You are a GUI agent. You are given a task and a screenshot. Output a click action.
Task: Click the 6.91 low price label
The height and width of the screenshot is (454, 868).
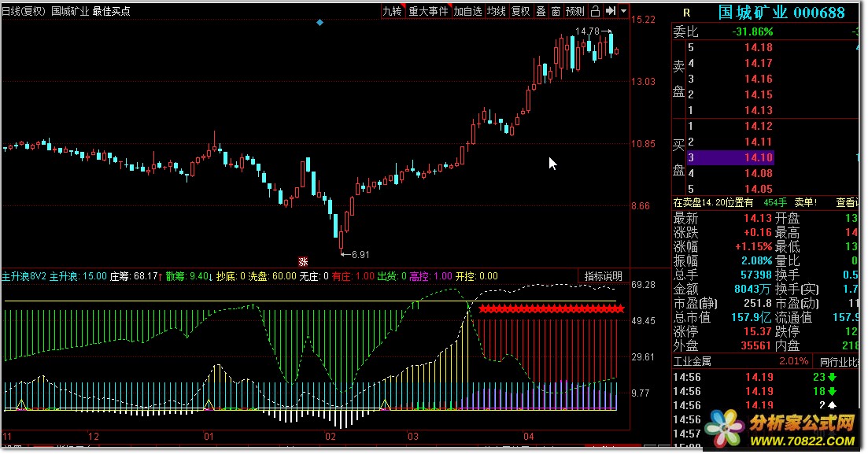pos(360,255)
